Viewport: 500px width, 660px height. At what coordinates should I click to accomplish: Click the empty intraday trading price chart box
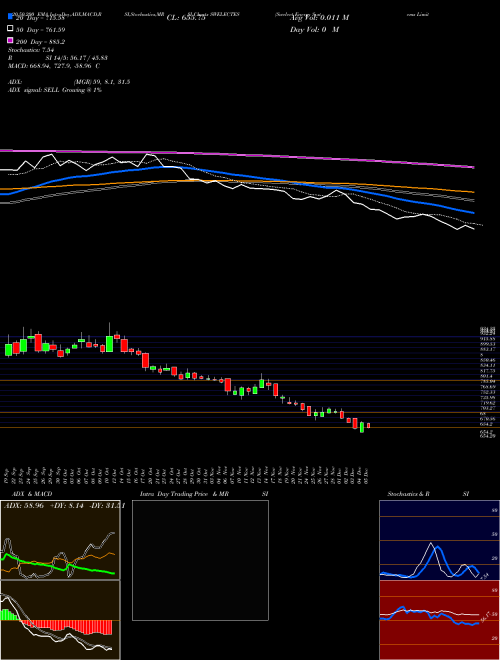pos(200,560)
